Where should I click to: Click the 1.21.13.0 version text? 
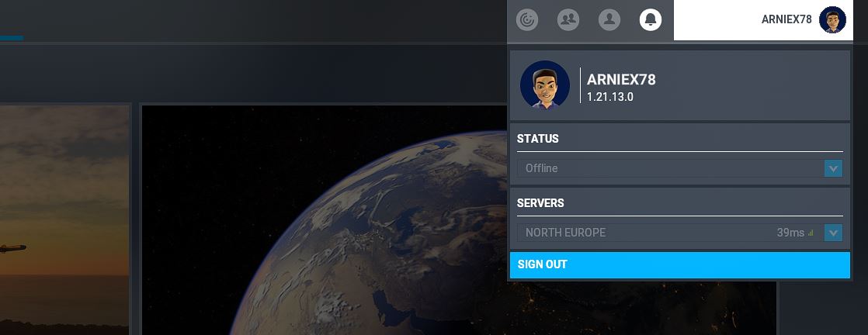(x=610, y=97)
